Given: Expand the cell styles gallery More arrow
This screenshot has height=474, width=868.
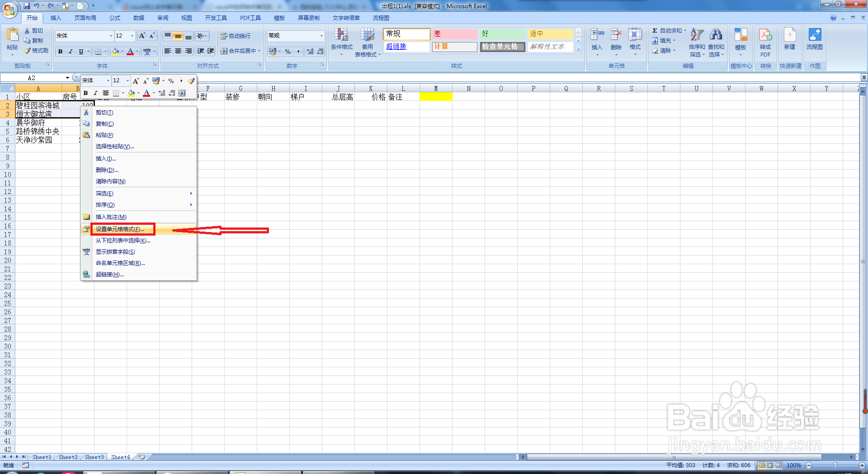Looking at the screenshot, I should coord(578,50).
